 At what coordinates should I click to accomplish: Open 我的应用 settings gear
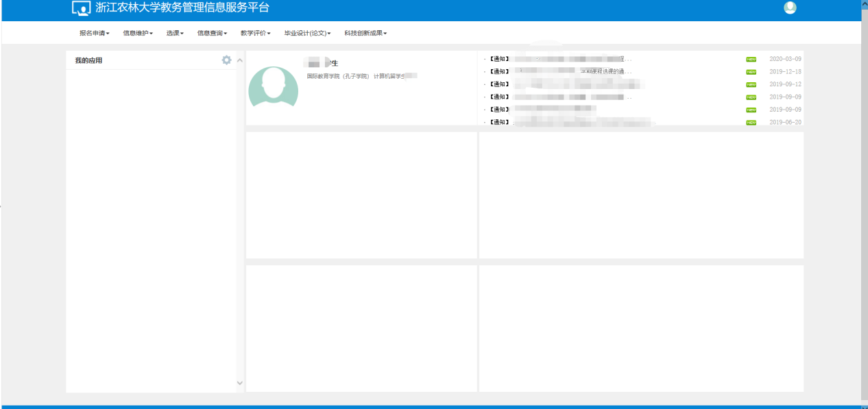pyautogui.click(x=226, y=60)
